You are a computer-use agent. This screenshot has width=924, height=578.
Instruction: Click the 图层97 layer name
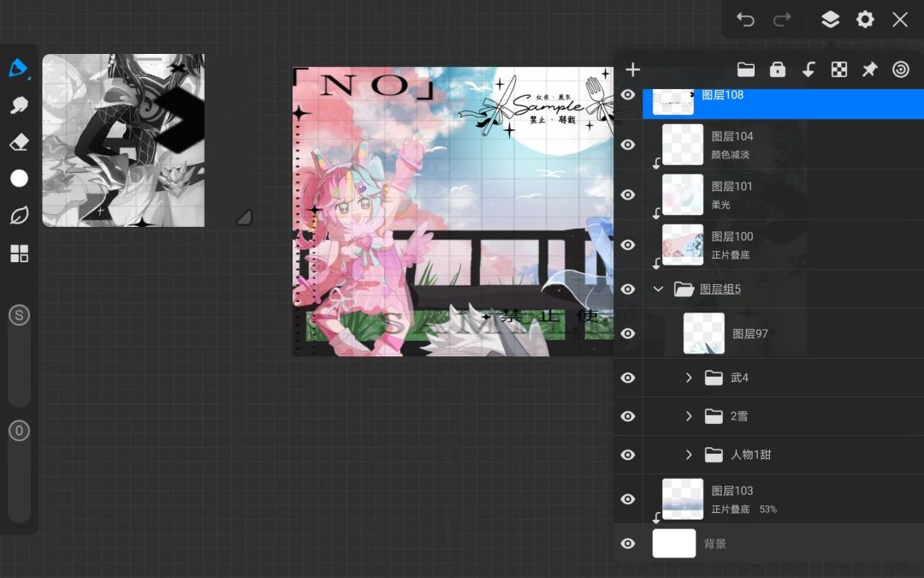(x=750, y=334)
